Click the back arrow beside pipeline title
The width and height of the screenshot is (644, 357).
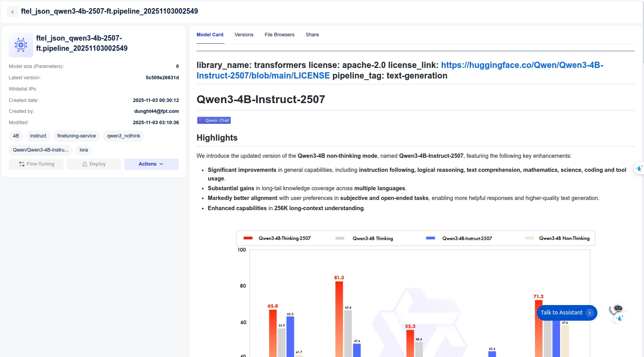(x=12, y=12)
